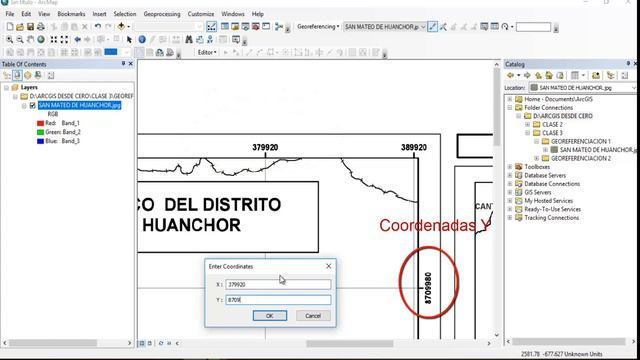List layers by drawing order
This screenshot has height=360, width=640.
click(7, 76)
